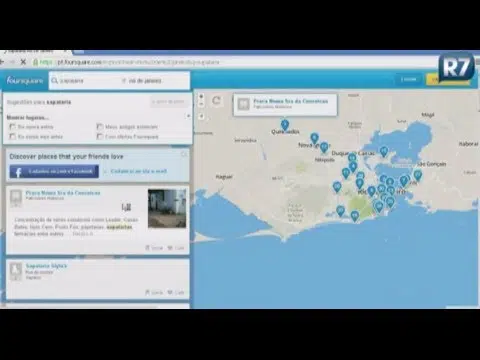Dismiss the Discover places banner
This screenshot has width=480, height=360.
tap(184, 154)
